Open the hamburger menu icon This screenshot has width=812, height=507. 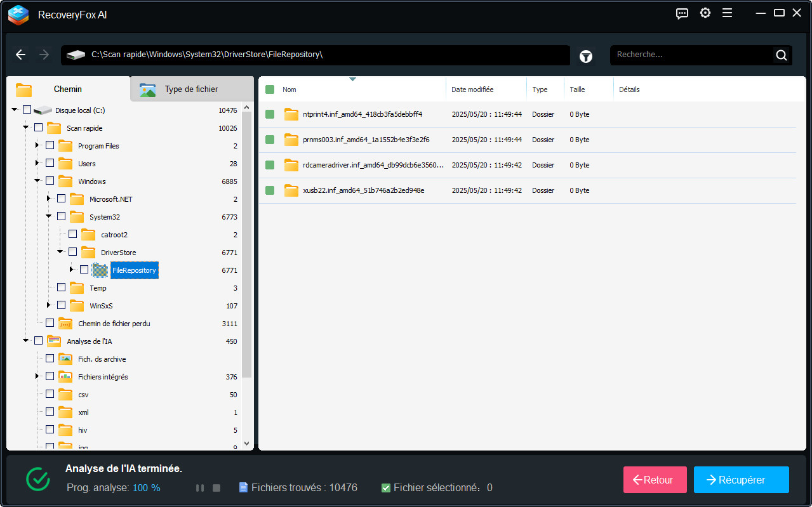(x=728, y=13)
